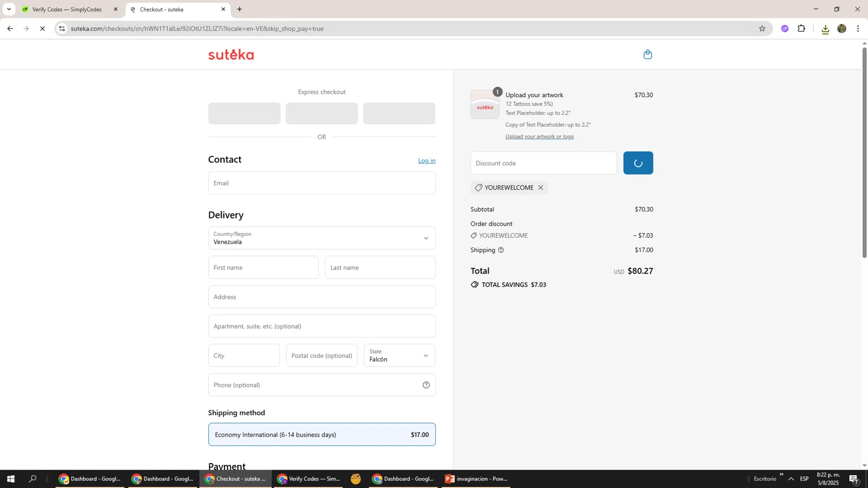
Task: Click the Discount code input field
Action: (x=543, y=163)
